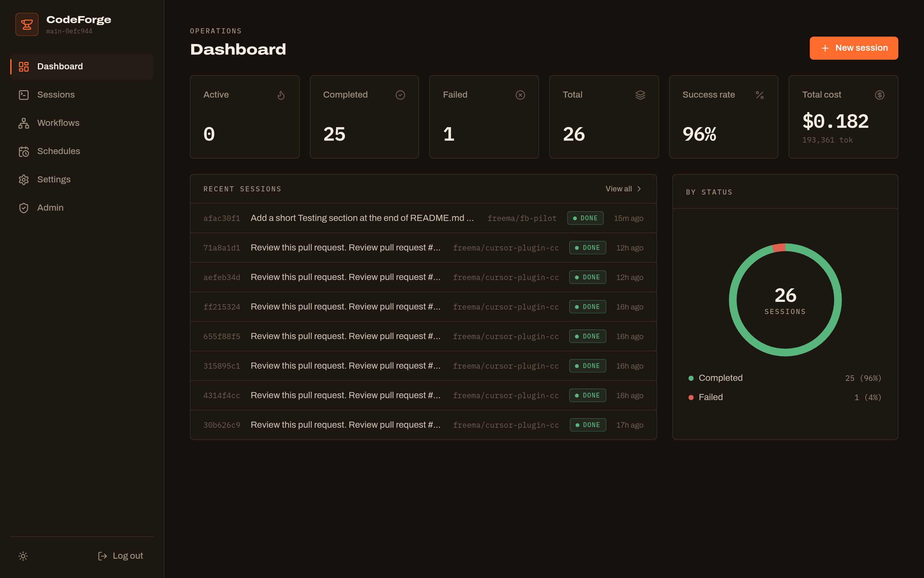924x578 pixels.
Task: Open Settings from the sidebar
Action: [82, 180]
